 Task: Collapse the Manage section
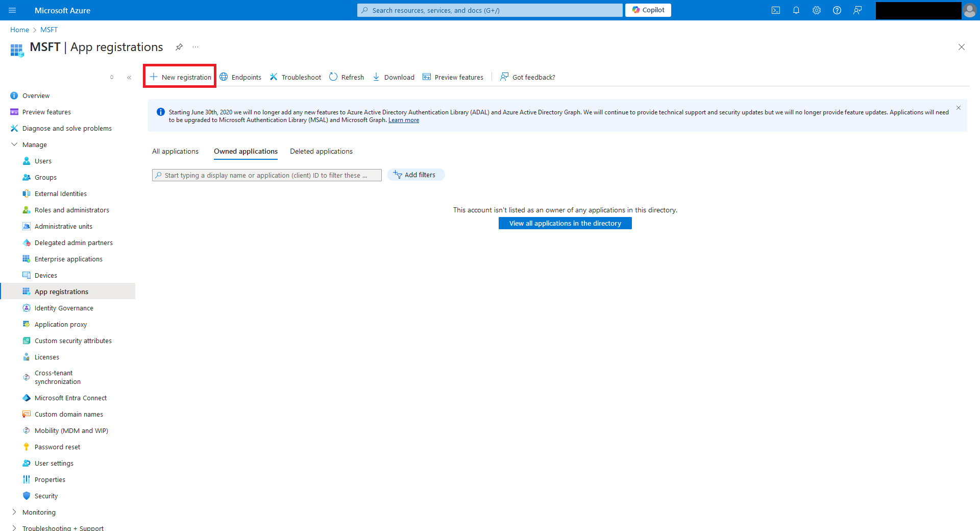coord(14,144)
